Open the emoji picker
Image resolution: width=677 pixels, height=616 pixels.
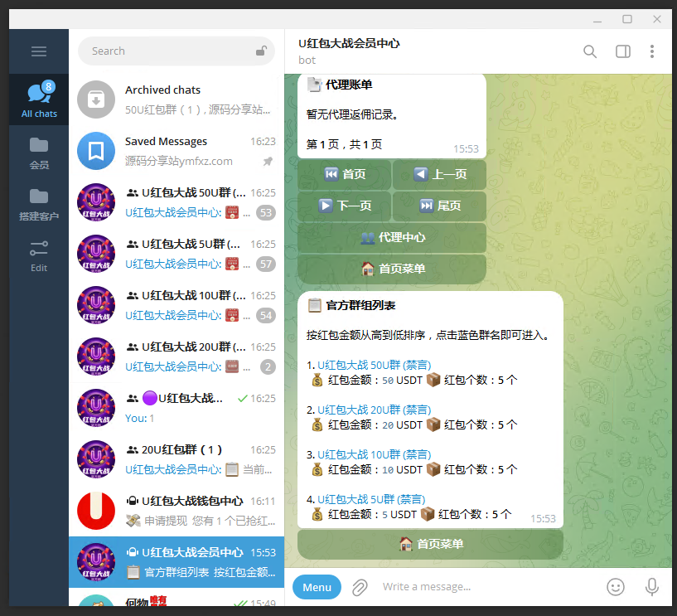point(615,587)
